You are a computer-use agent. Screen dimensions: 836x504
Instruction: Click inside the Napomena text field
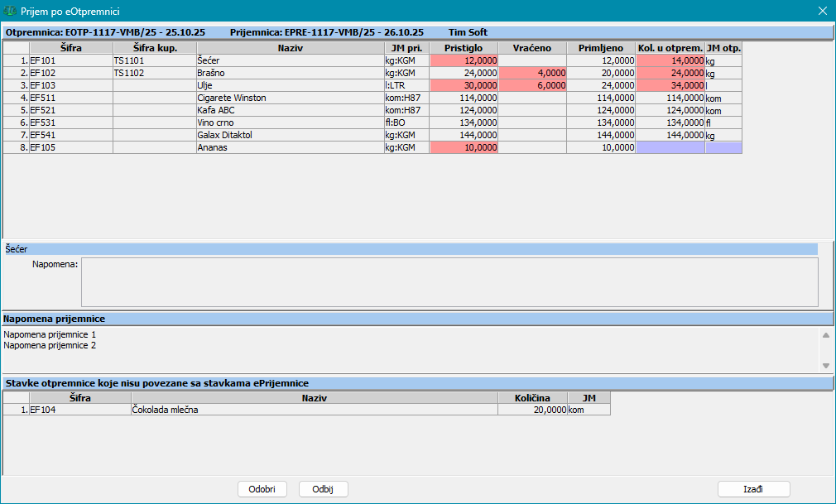click(x=449, y=282)
